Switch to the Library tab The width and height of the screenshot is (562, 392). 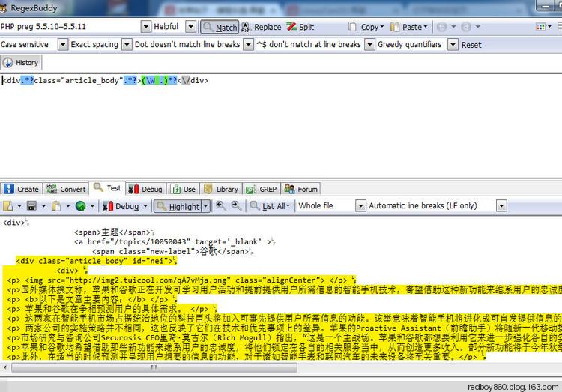click(221, 189)
